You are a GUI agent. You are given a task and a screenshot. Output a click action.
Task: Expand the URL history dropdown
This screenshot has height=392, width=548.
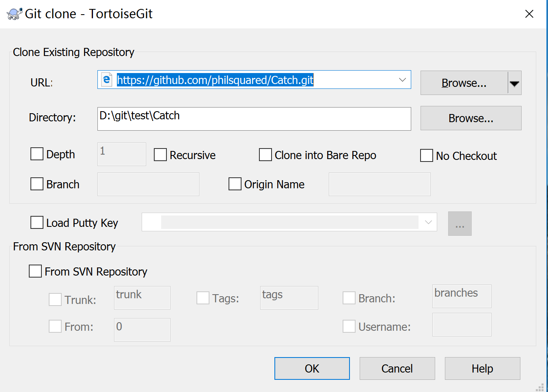coord(402,80)
